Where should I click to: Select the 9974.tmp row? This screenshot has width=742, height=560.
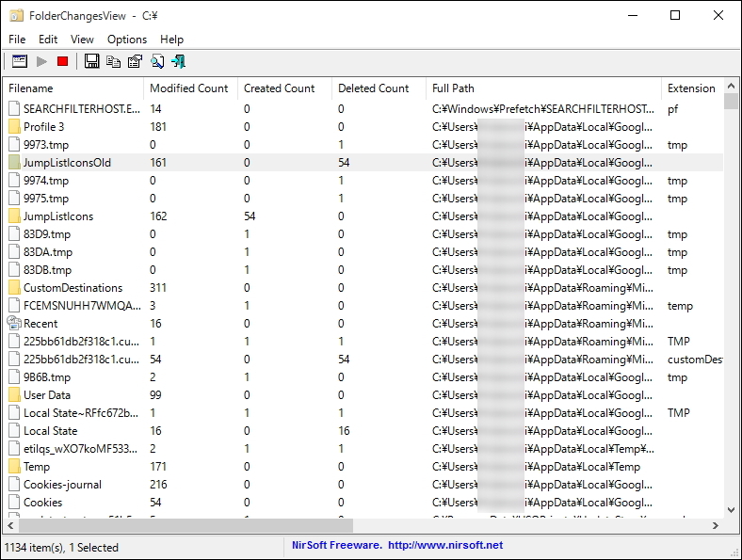point(363,181)
